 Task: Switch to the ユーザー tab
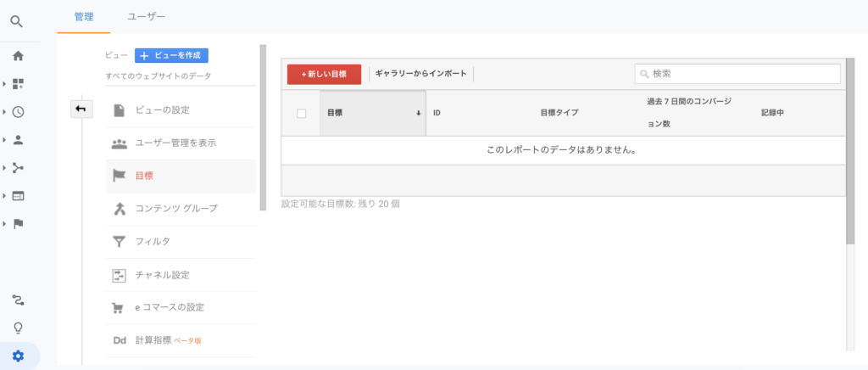point(146,16)
